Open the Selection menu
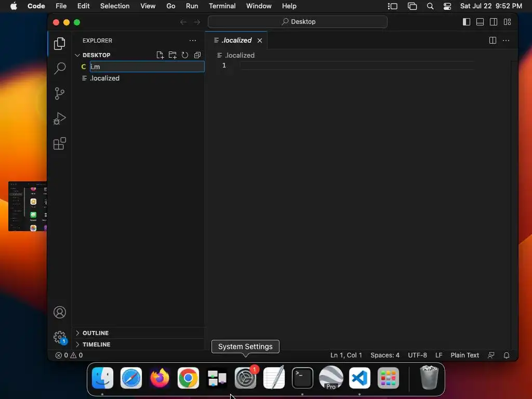 [115, 6]
